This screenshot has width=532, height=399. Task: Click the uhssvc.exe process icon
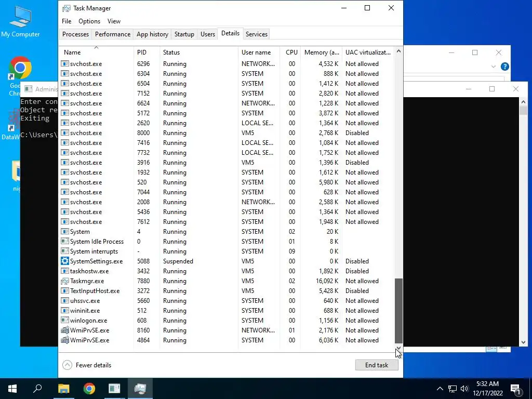(x=65, y=301)
